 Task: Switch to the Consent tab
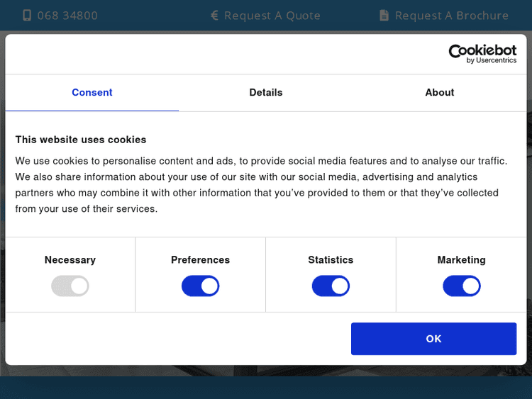[x=92, y=92]
